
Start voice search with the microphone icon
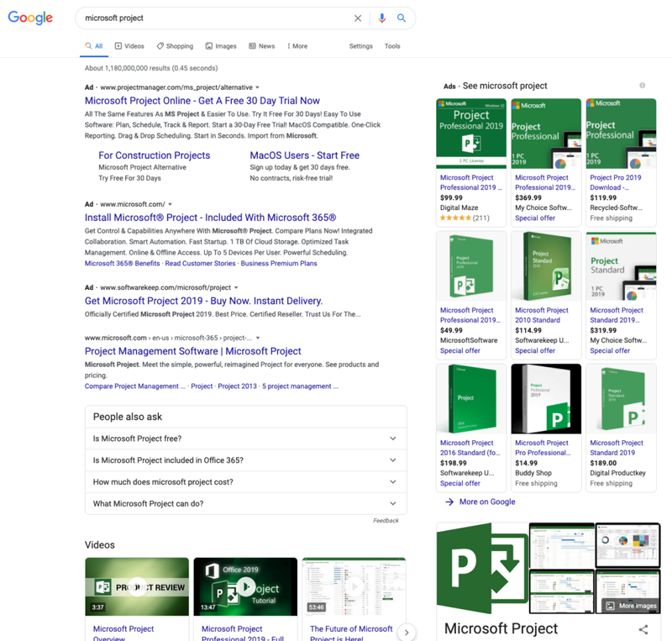(382, 18)
